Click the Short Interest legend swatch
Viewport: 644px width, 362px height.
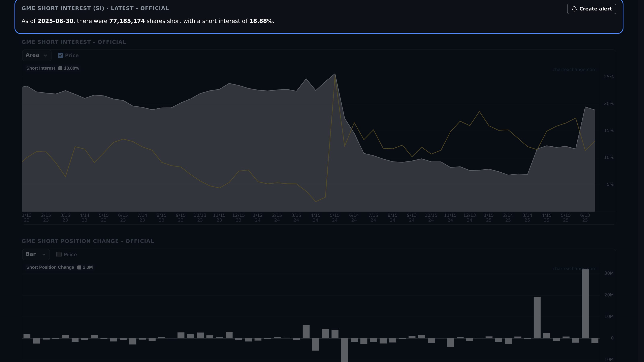pos(60,68)
